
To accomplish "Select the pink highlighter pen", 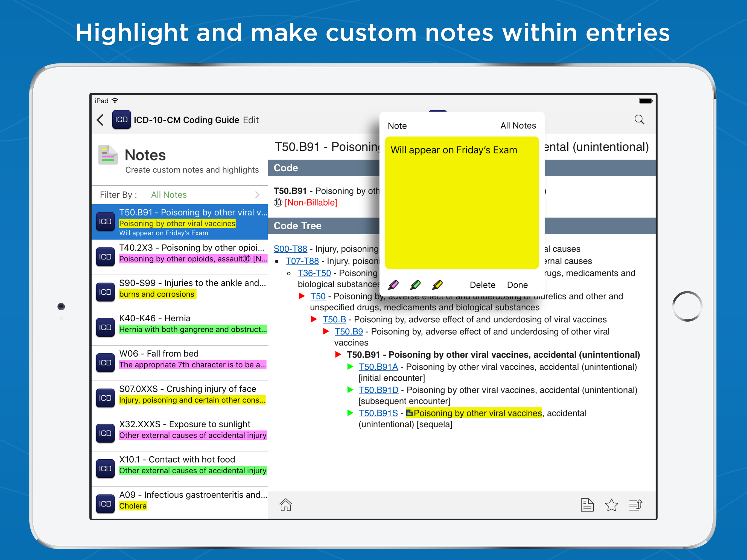I will (x=393, y=285).
